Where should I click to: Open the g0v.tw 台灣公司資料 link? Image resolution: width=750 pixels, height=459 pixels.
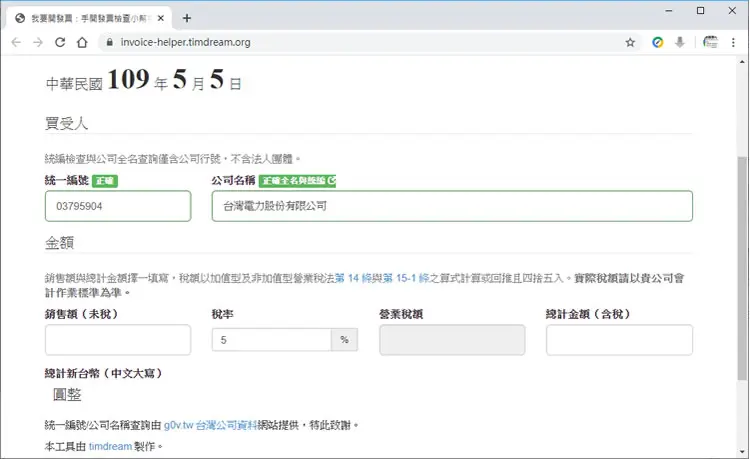[x=210, y=425]
